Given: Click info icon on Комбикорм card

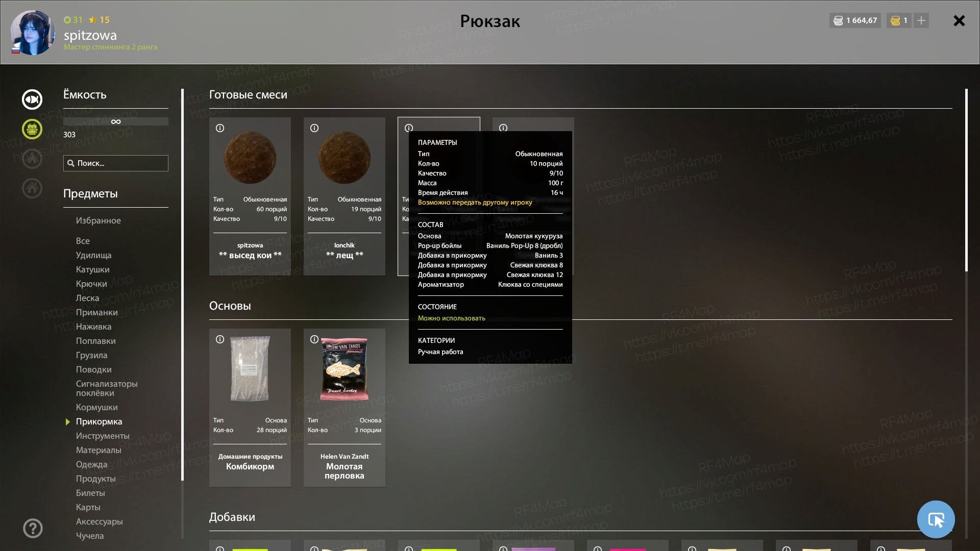Looking at the screenshot, I should tap(220, 339).
